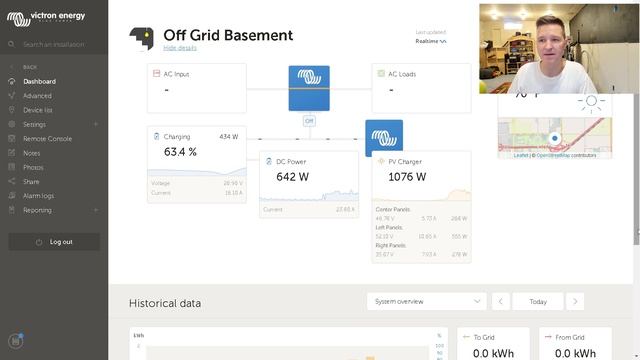Viewport: 640px width, 360px height.
Task: Open the Share menu item
Action: [31, 182]
